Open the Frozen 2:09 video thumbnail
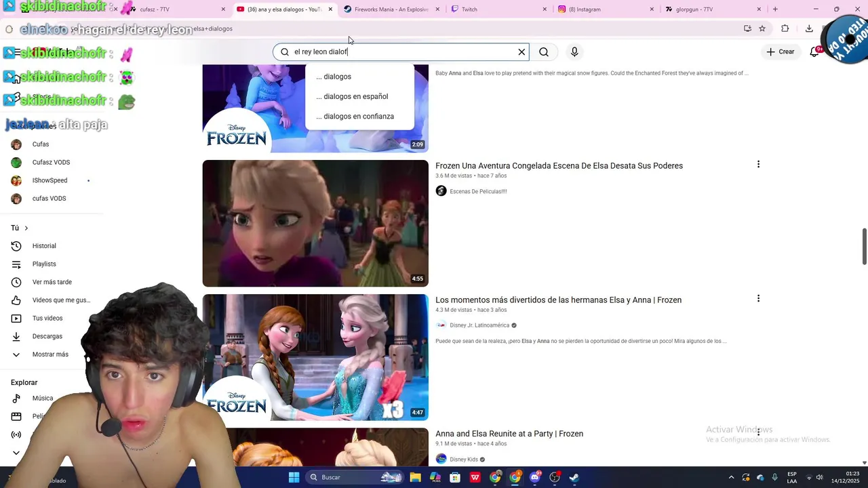The height and width of the screenshot is (488, 868). [315, 108]
